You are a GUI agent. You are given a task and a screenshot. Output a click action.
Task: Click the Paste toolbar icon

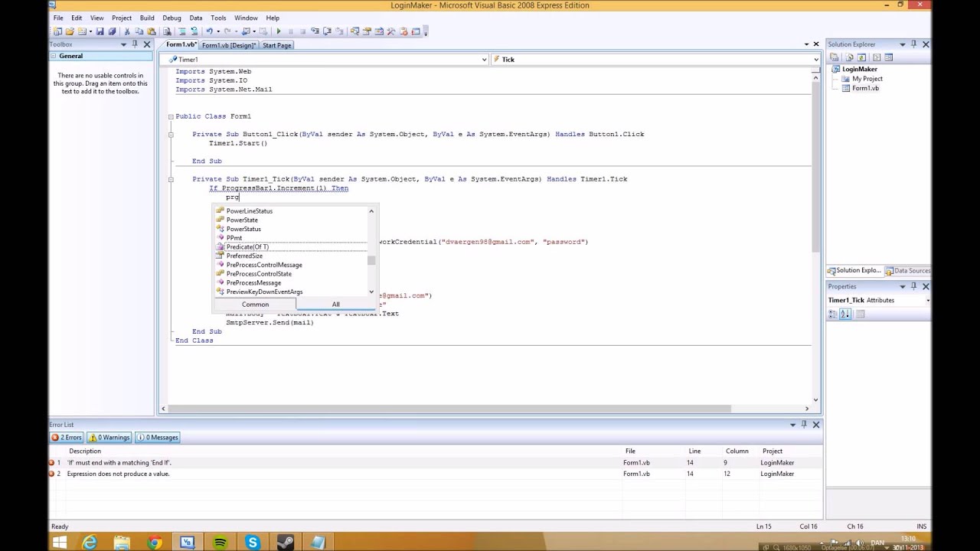[152, 31]
